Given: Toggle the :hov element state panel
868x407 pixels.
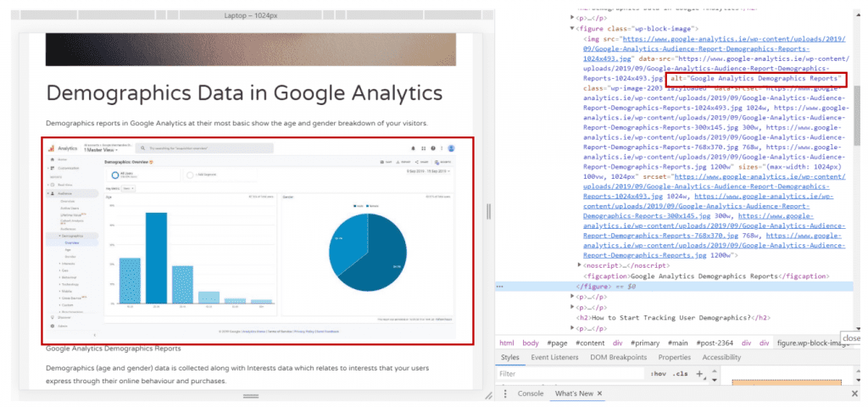Looking at the screenshot, I should pyautogui.click(x=659, y=374).
